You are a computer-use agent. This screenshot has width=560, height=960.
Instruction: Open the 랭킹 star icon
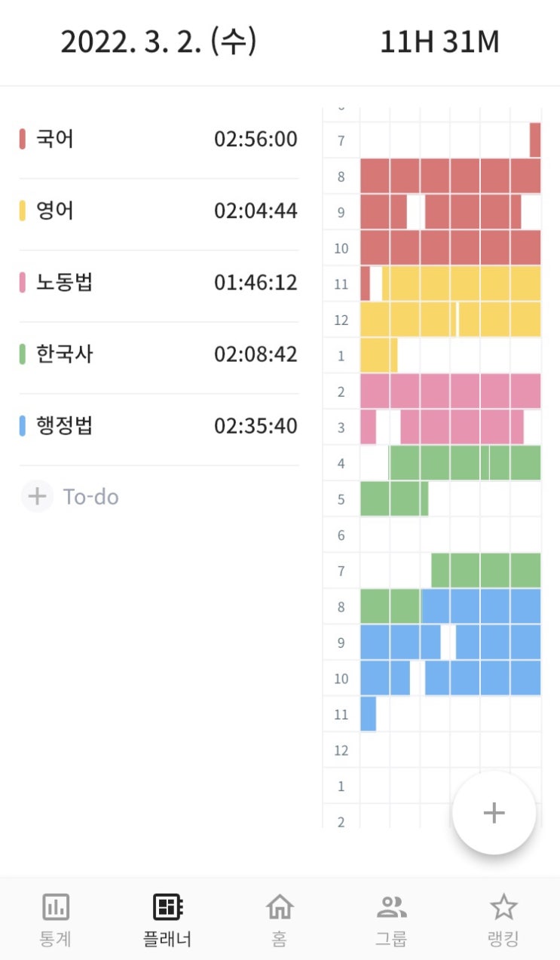(x=503, y=907)
